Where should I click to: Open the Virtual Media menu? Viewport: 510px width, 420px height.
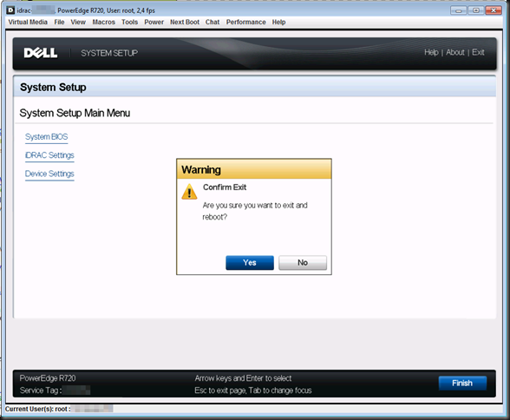click(28, 22)
